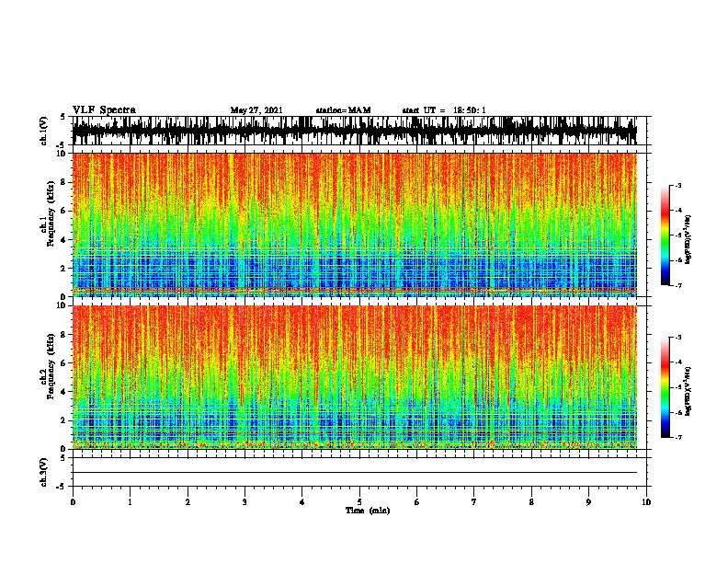Click the flat ch.3 voltage trace line
The width and height of the screenshot is (728, 563).
354,473
